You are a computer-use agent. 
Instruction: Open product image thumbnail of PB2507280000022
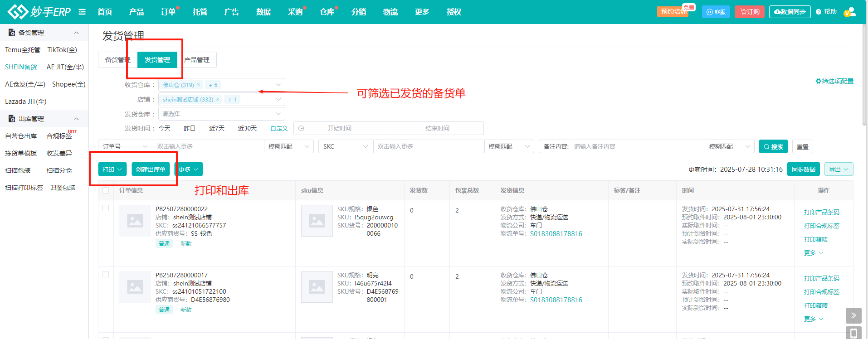(135, 221)
